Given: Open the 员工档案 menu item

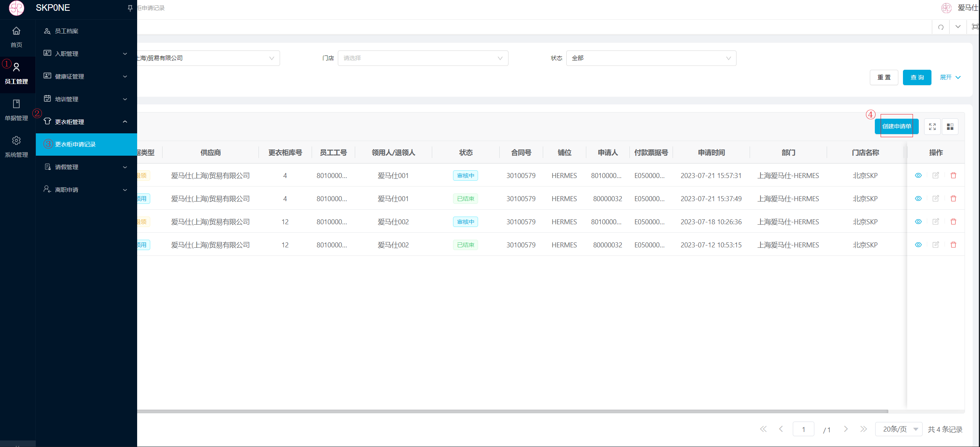Looking at the screenshot, I should [86, 31].
